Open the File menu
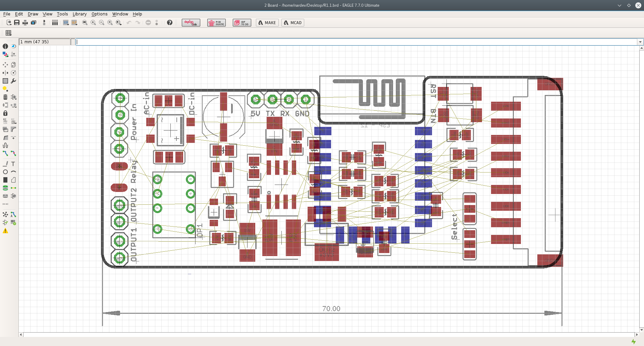644x346 pixels. [x=7, y=14]
